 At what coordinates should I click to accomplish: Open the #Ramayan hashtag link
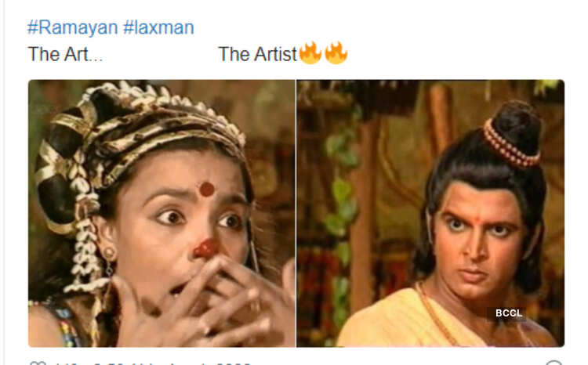click(72, 27)
